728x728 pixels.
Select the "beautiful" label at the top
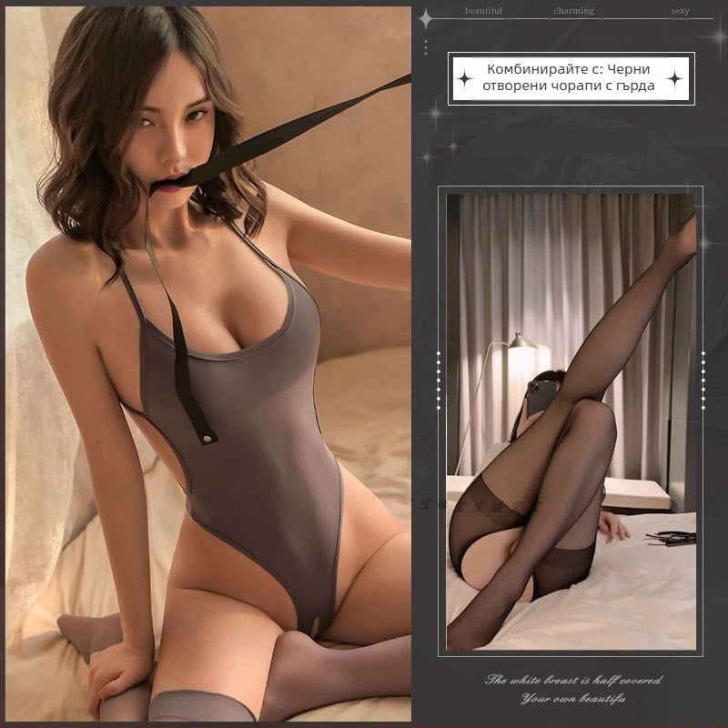click(x=484, y=12)
